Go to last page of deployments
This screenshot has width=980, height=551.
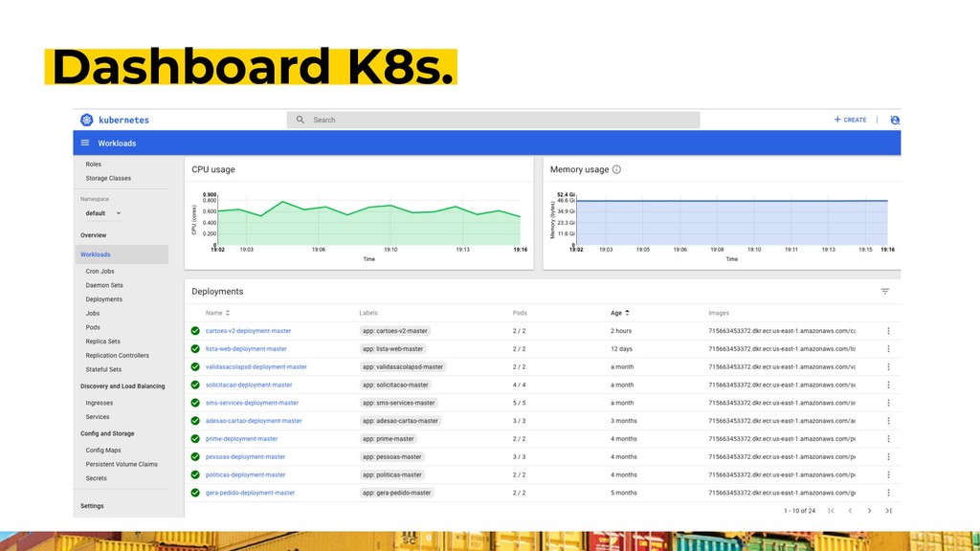coord(888,511)
